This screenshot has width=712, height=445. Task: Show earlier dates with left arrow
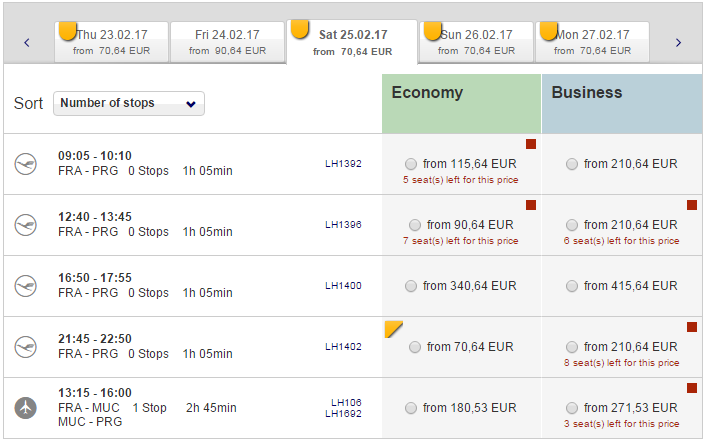tap(27, 43)
